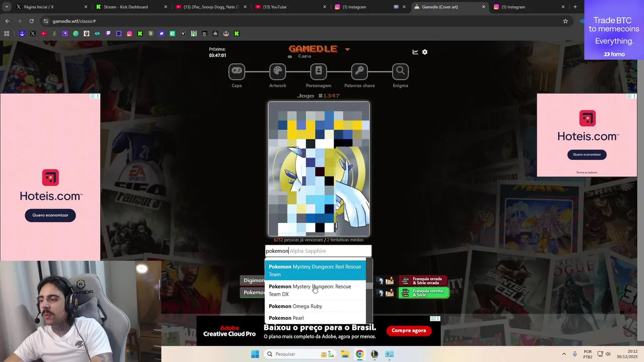Open the last Kick bookmark icon
This screenshot has height=362, width=644.
click(236, 34)
